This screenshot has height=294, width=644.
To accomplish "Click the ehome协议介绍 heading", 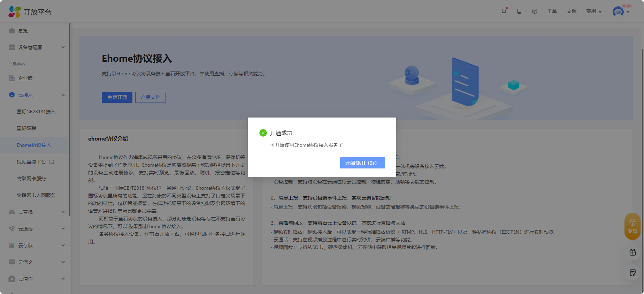I will [108, 139].
